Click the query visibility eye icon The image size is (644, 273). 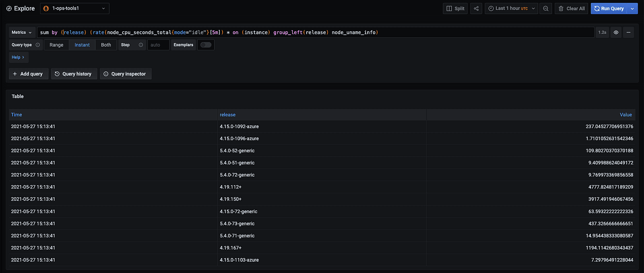tap(616, 33)
